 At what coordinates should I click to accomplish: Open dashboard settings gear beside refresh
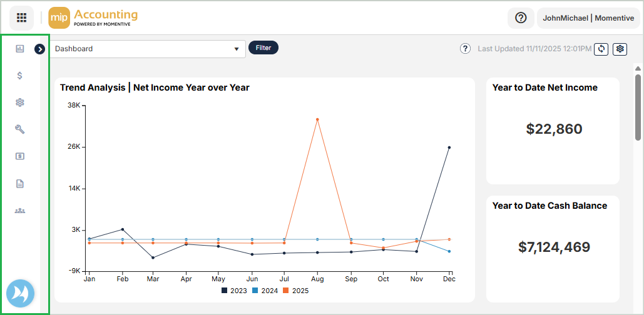point(620,49)
